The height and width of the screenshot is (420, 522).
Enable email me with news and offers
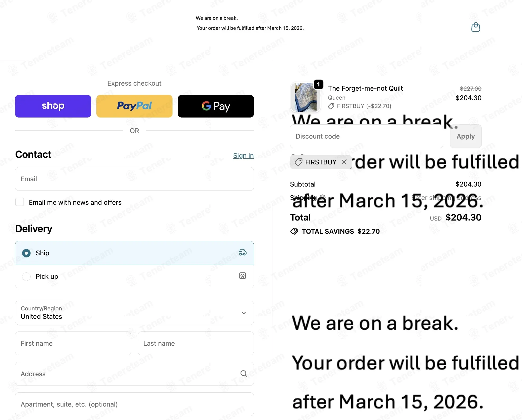click(x=20, y=202)
